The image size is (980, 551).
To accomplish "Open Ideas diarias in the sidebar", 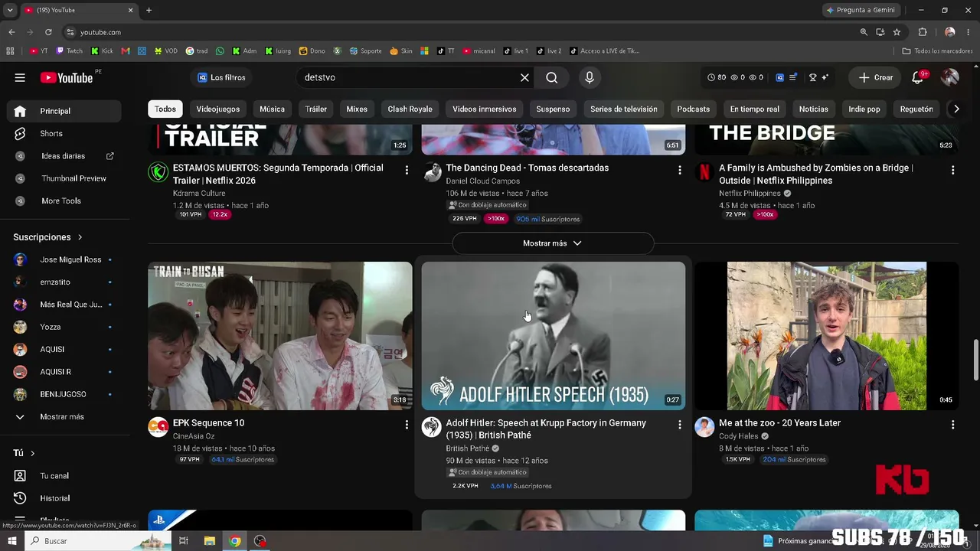I will pyautogui.click(x=64, y=156).
